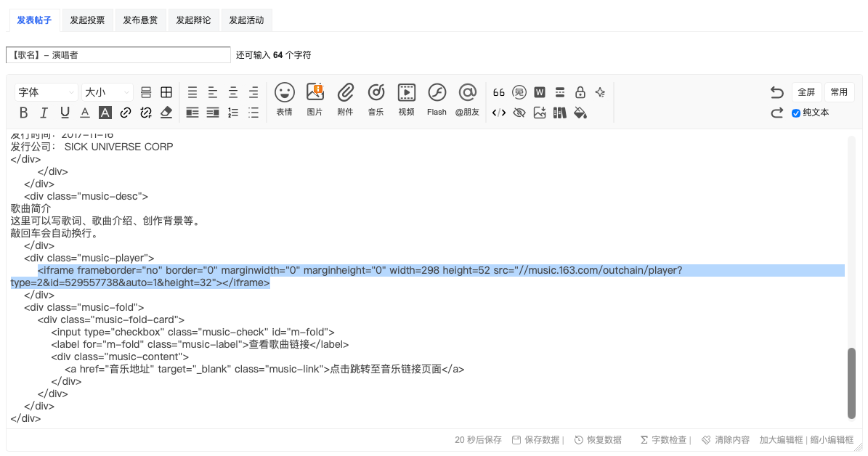Pick a font color

point(85,113)
